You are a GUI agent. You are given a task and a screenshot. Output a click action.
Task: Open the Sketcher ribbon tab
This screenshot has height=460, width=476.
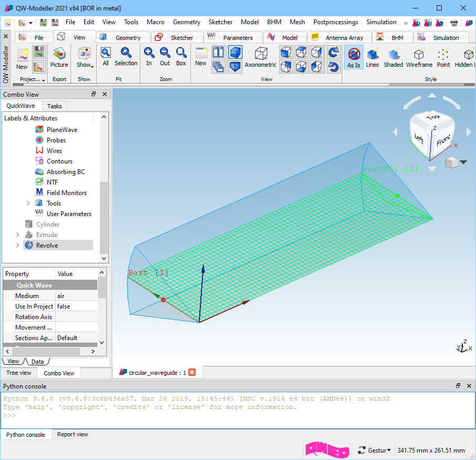(x=176, y=38)
